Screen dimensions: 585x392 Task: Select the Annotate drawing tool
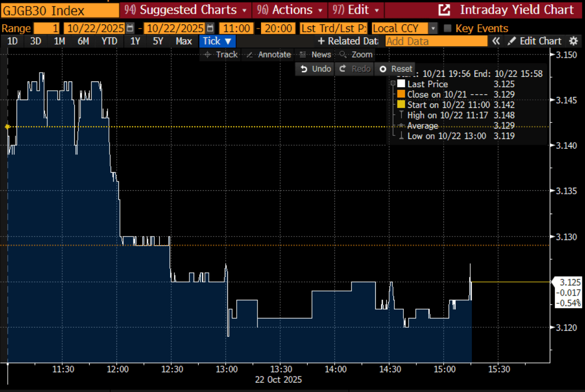pos(268,54)
